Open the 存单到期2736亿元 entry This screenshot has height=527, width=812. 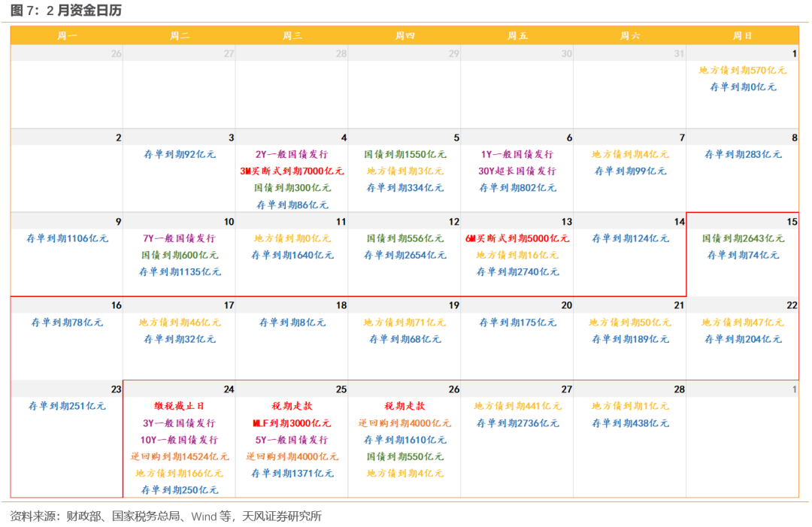click(x=517, y=423)
